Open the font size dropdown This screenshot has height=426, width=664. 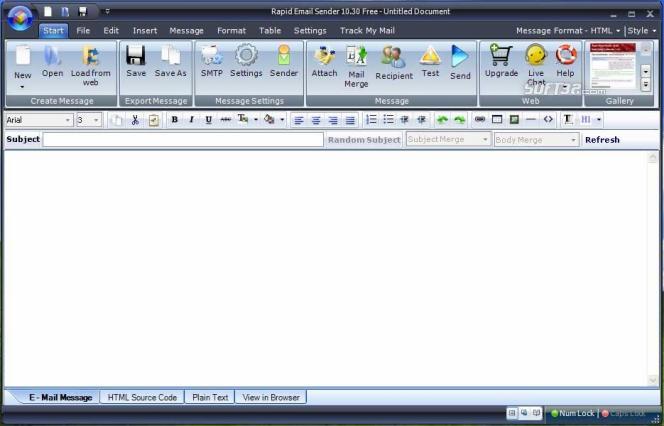96,120
